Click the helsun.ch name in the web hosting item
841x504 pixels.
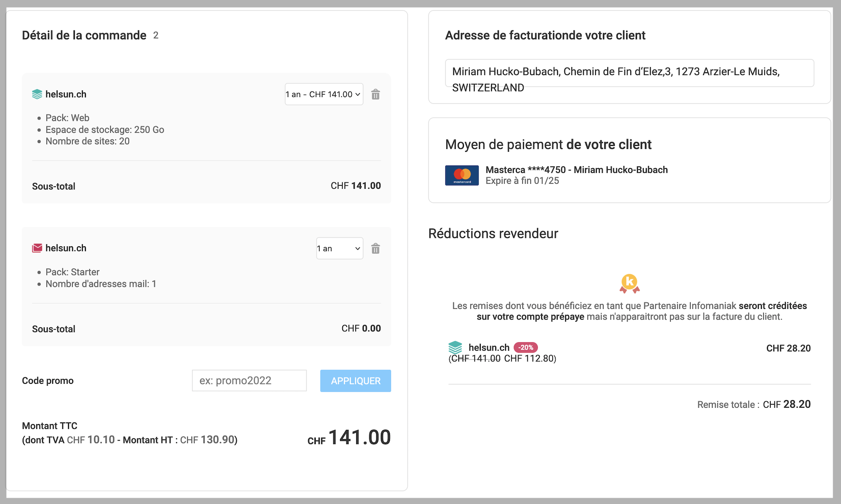point(66,95)
